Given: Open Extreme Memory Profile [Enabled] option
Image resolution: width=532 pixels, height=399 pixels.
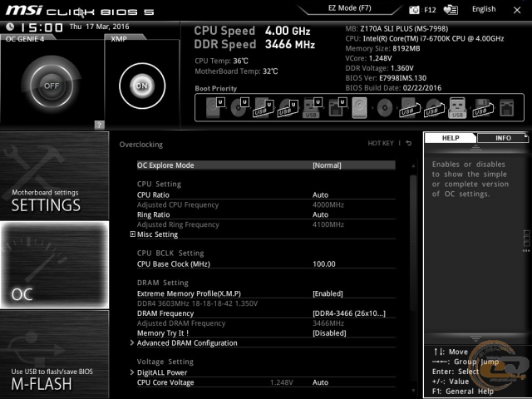Looking at the screenshot, I should point(266,293).
